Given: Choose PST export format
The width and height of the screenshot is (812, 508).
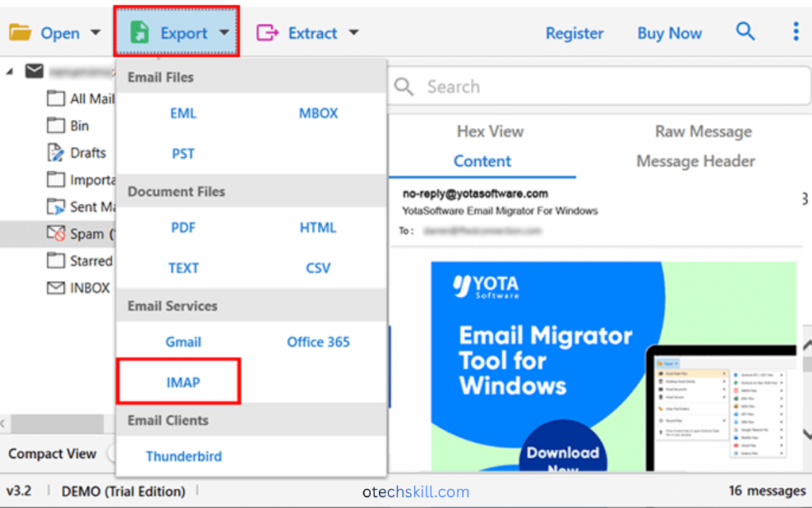Looking at the screenshot, I should [x=183, y=153].
